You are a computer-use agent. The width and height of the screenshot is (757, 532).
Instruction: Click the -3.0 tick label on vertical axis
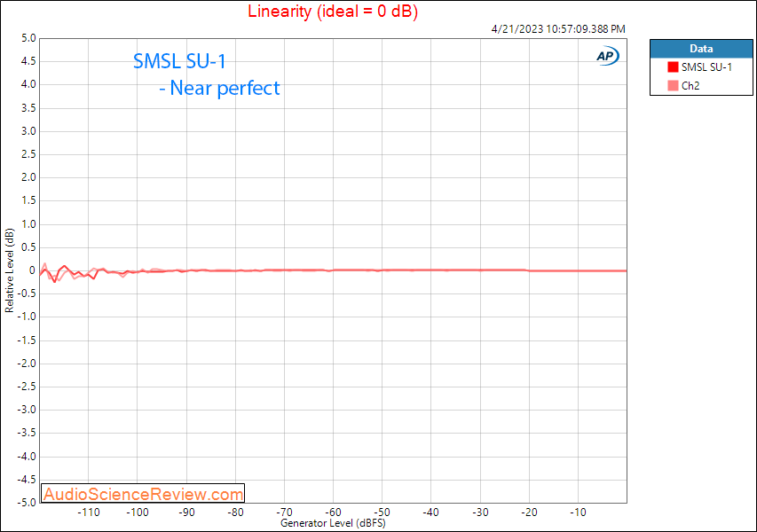(27, 410)
